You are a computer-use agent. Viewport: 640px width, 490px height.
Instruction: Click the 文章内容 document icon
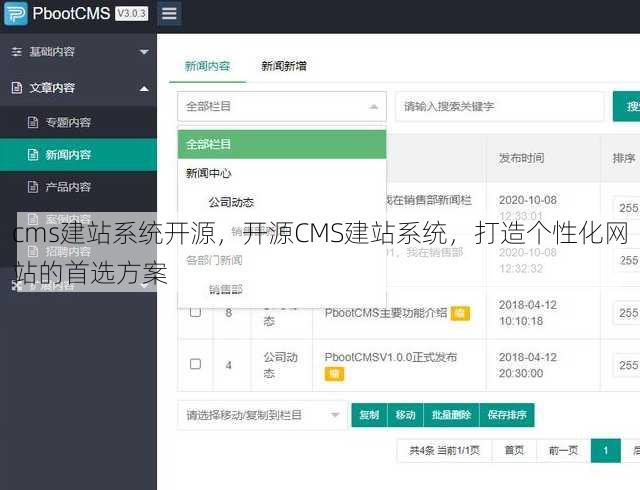click(x=17, y=88)
